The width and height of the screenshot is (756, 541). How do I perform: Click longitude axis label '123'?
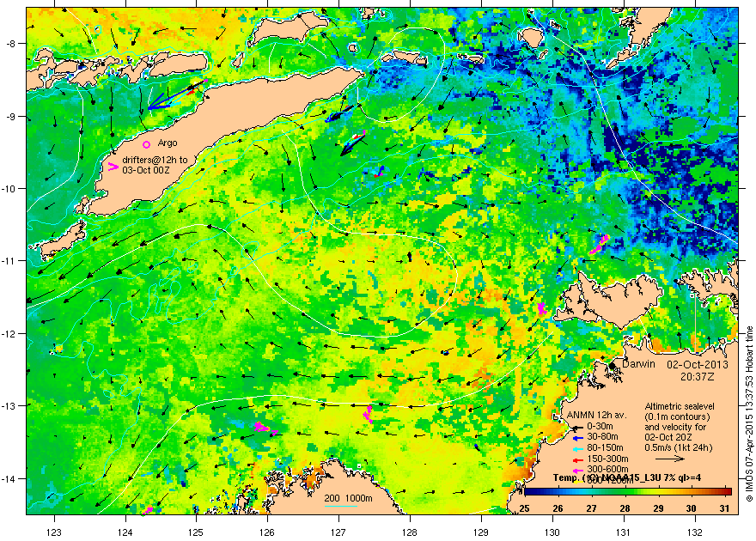tap(54, 532)
